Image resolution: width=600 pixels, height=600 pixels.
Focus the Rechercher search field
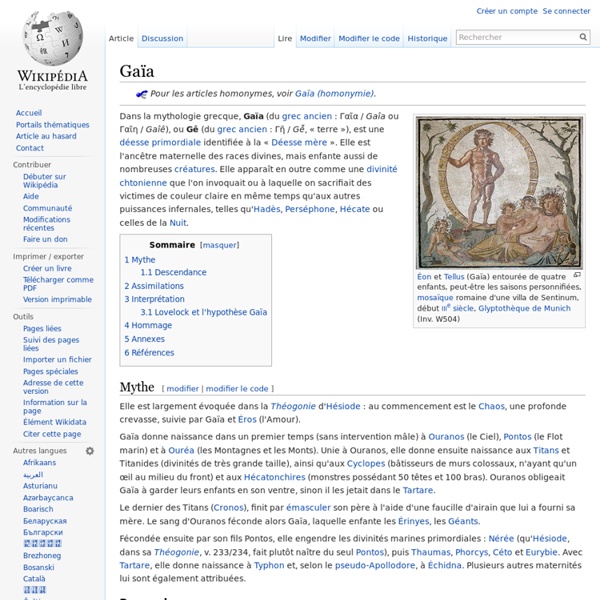tap(517, 37)
